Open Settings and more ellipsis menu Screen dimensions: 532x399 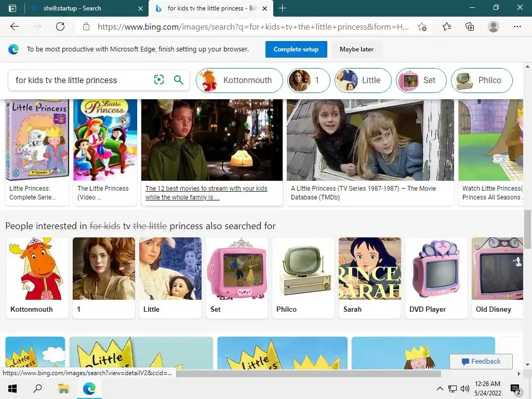[517, 26]
